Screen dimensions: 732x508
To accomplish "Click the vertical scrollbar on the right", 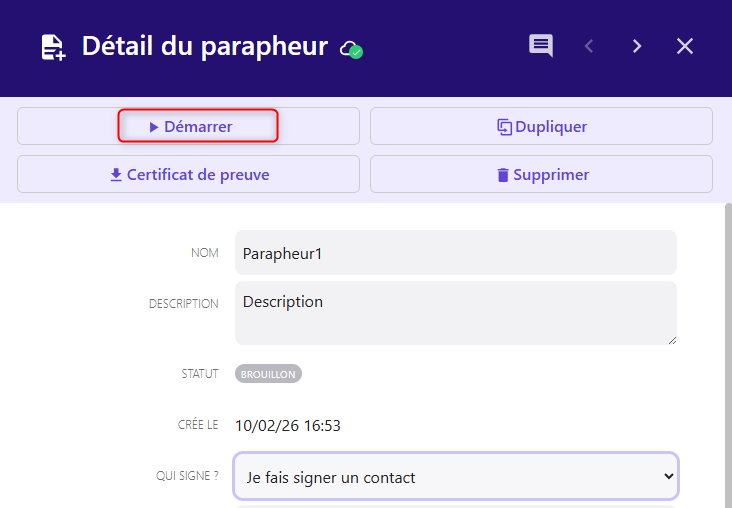I will tap(727, 350).
